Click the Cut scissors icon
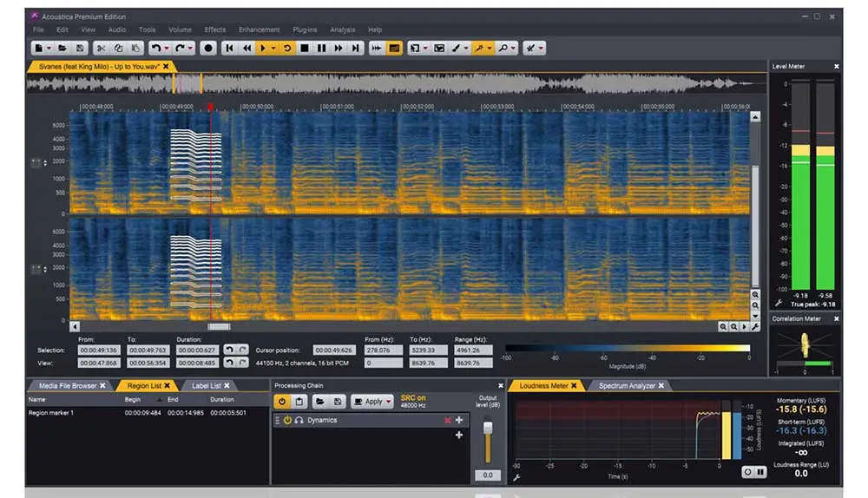This screenshot has height=498, width=868. pyautogui.click(x=102, y=49)
